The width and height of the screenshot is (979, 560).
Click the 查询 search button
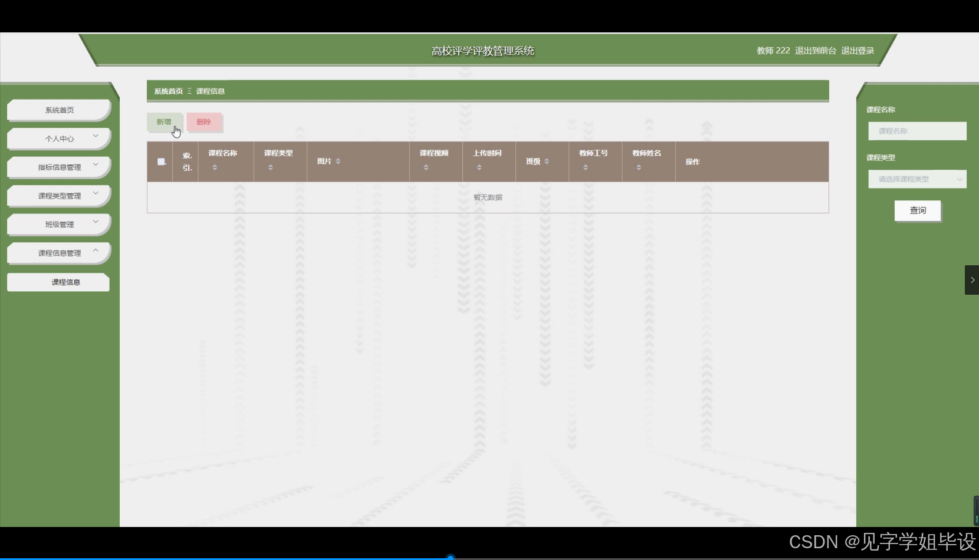[x=918, y=210]
